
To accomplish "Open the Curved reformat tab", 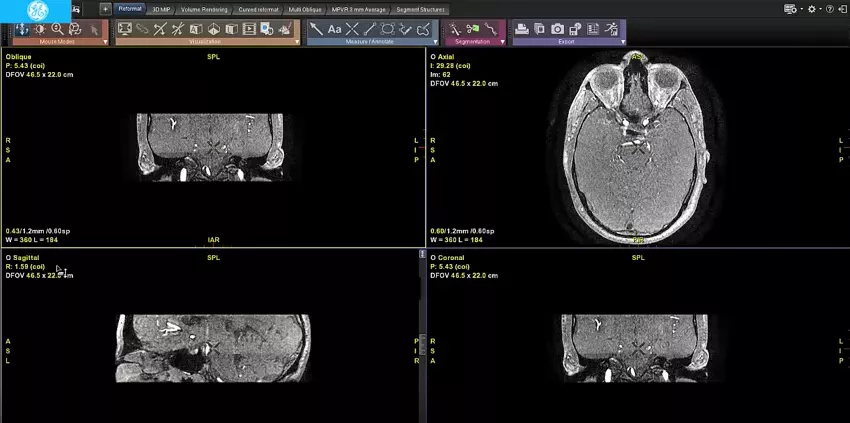I will pos(257,9).
